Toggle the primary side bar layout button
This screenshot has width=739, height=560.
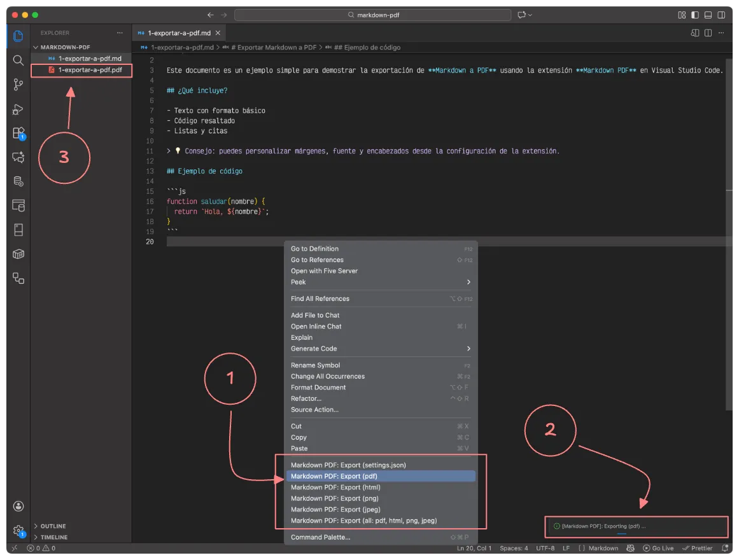(695, 15)
